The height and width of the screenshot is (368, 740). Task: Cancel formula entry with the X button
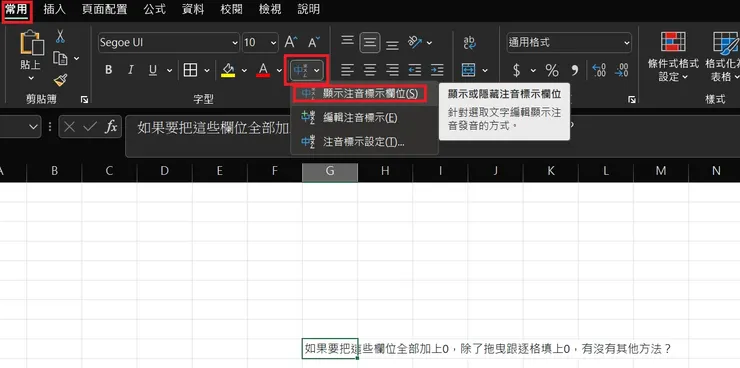point(69,126)
